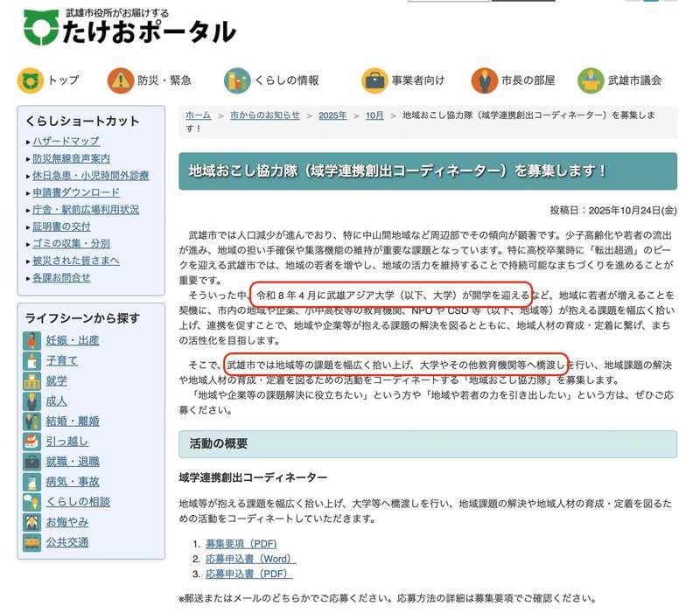Open the トップ navigation icon
The height and width of the screenshot is (613, 700).
pos(31,80)
